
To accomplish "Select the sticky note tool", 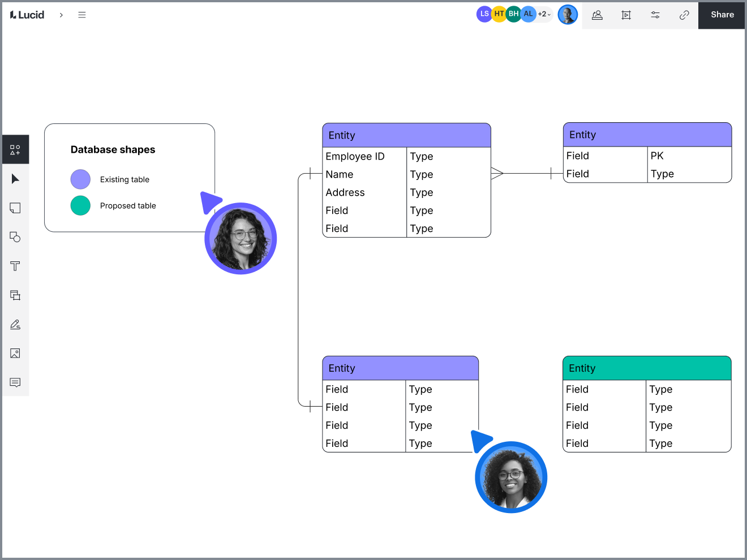I will 15,208.
